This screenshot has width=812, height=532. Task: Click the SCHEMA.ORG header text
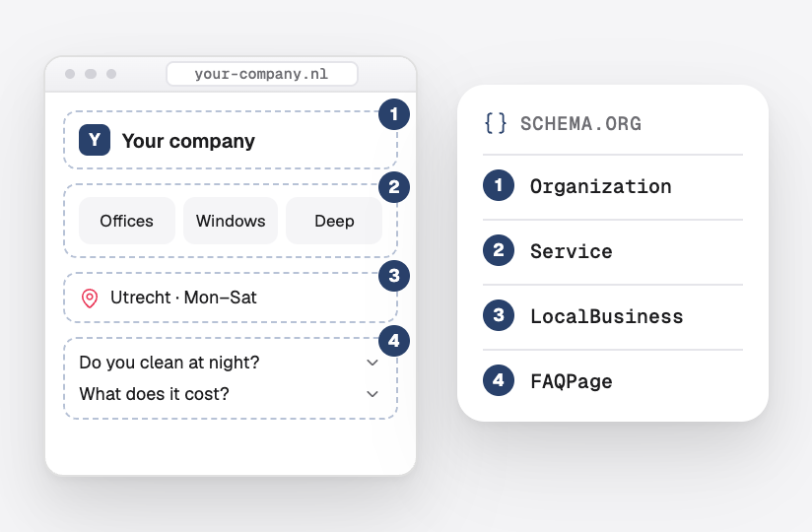[x=580, y=124]
